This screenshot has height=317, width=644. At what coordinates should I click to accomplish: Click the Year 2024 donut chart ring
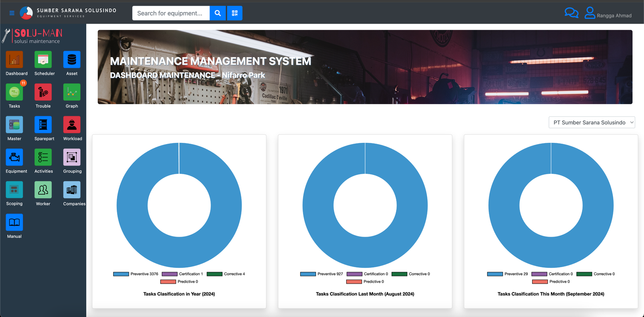[x=133, y=205]
